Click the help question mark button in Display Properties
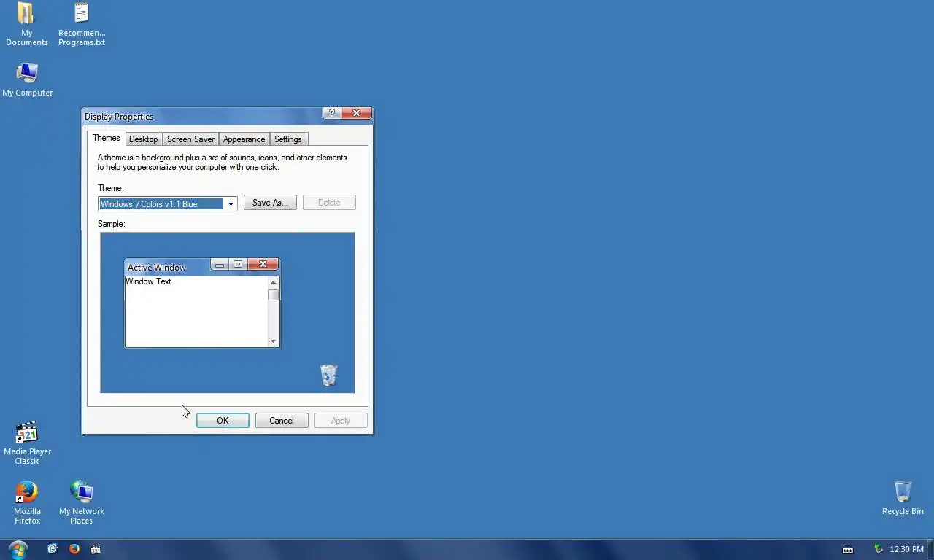 [332, 113]
